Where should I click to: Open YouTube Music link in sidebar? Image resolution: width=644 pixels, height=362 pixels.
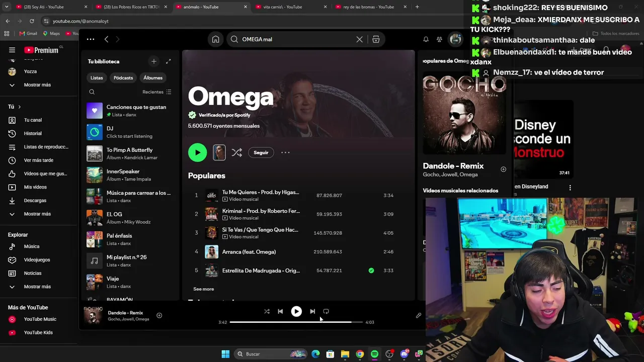(x=38, y=319)
